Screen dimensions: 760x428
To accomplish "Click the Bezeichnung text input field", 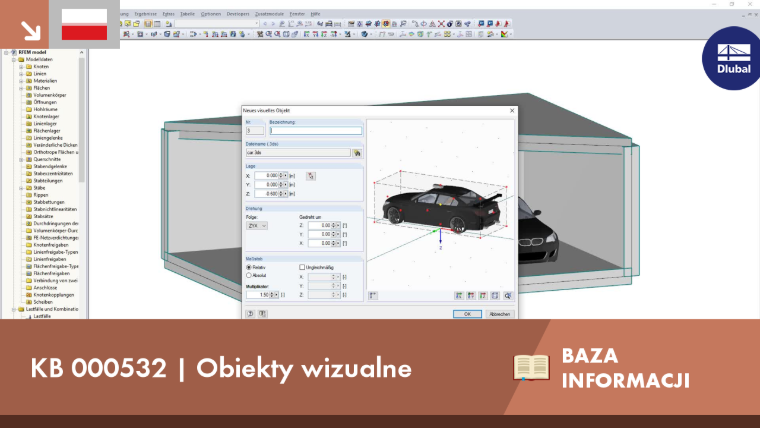I will pos(316,130).
